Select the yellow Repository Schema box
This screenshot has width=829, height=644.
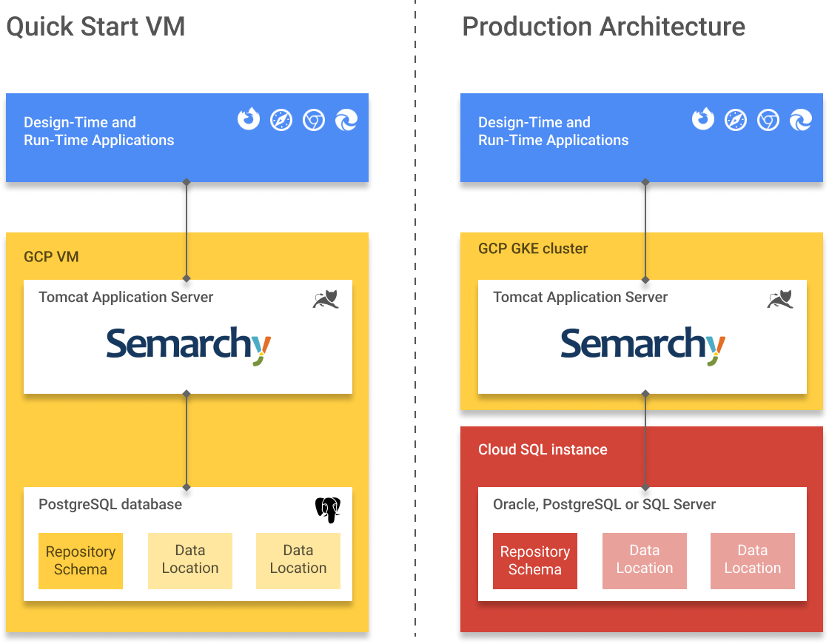81,561
